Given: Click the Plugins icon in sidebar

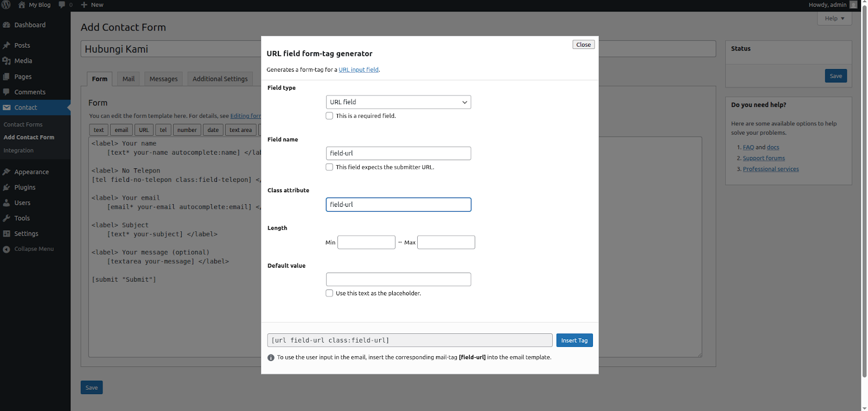Looking at the screenshot, I should click(x=7, y=187).
